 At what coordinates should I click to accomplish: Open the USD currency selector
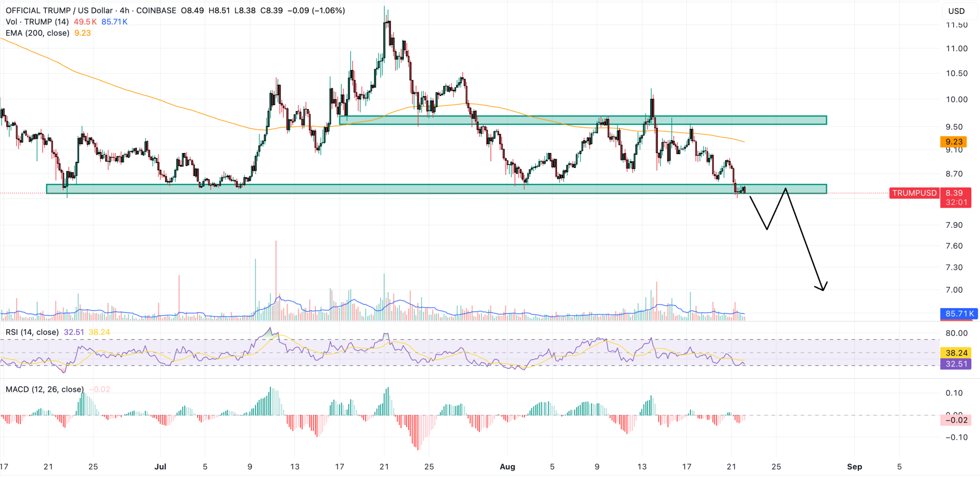pyautogui.click(x=957, y=11)
